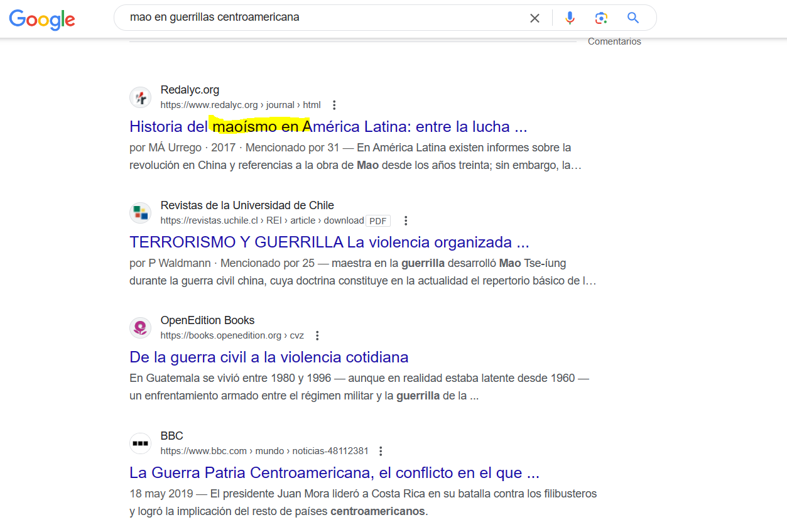Screen dimensions: 787x532
Task: Click the search query input field
Action: click(323, 18)
